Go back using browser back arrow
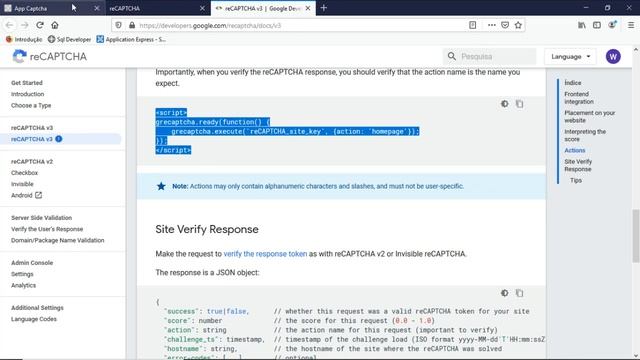This screenshot has width=640, height=360. (9, 25)
